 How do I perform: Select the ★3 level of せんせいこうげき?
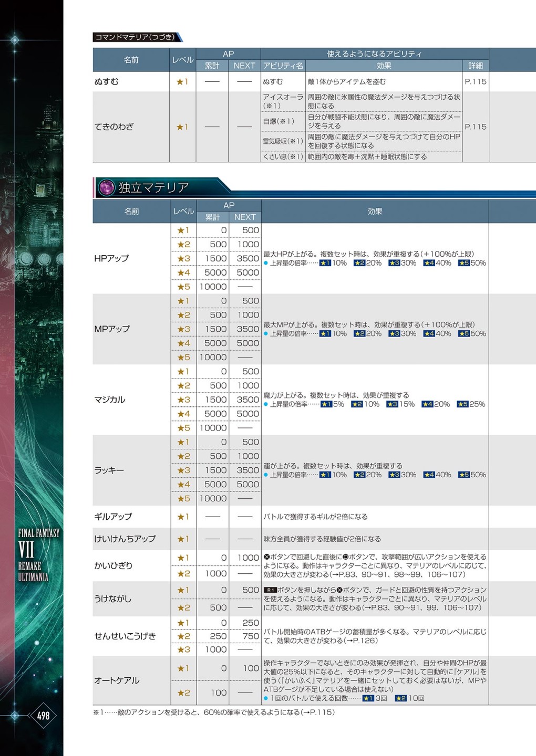(183, 649)
